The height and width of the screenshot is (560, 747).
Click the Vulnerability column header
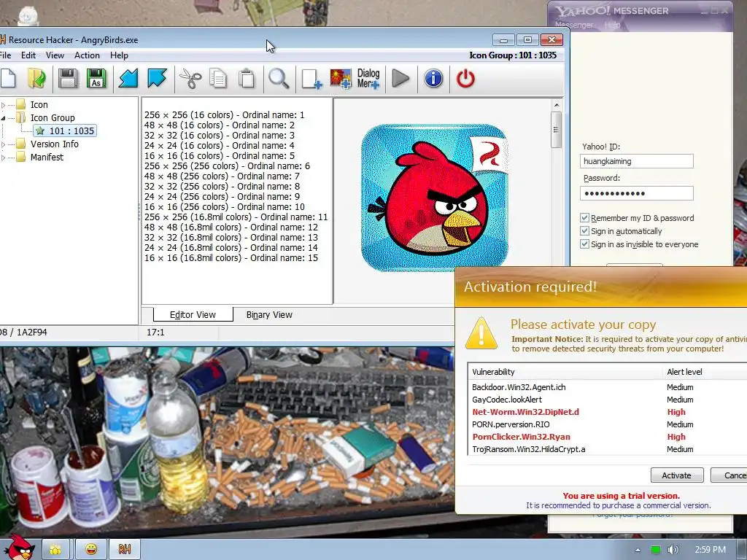pos(565,372)
